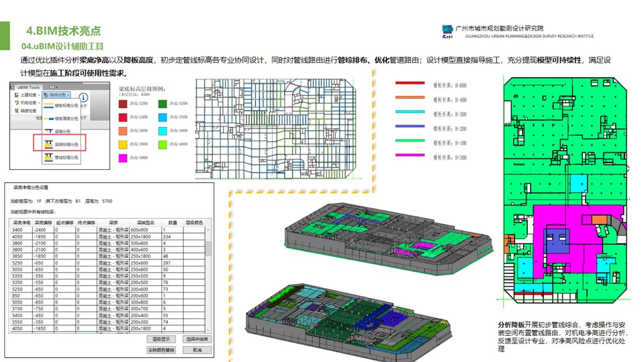The height and width of the screenshot is (362, 644).
Task: Click the 梁底净高 column header
Action: coord(22,223)
